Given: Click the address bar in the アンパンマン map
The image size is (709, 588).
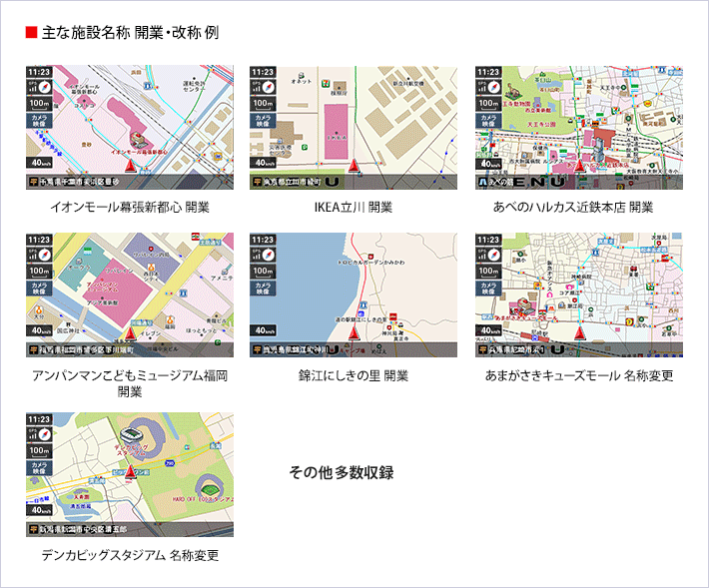Looking at the screenshot, I should [x=130, y=349].
